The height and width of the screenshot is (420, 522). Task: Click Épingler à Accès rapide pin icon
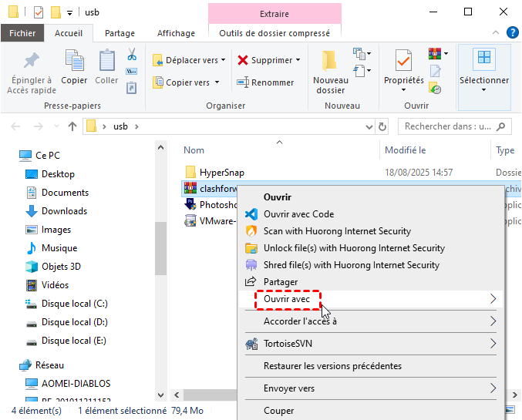coord(32,60)
